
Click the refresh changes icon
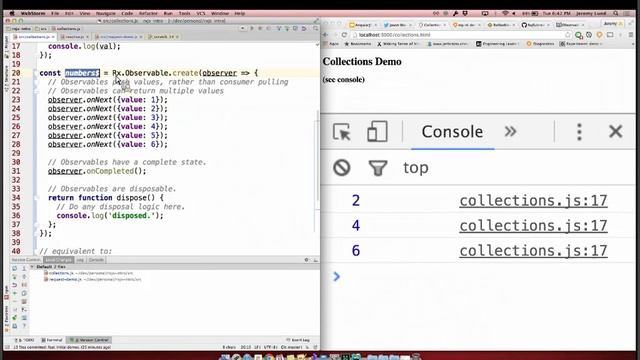(15, 269)
